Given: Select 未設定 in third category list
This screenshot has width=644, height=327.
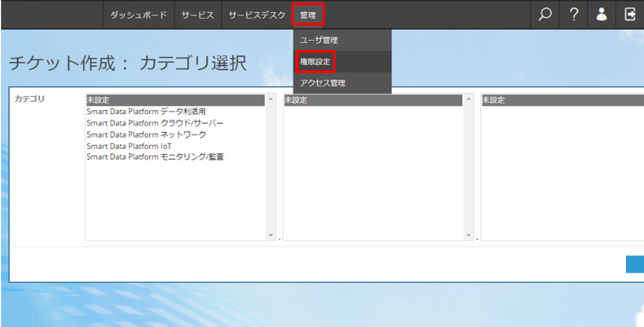Looking at the screenshot, I should coord(563,100).
